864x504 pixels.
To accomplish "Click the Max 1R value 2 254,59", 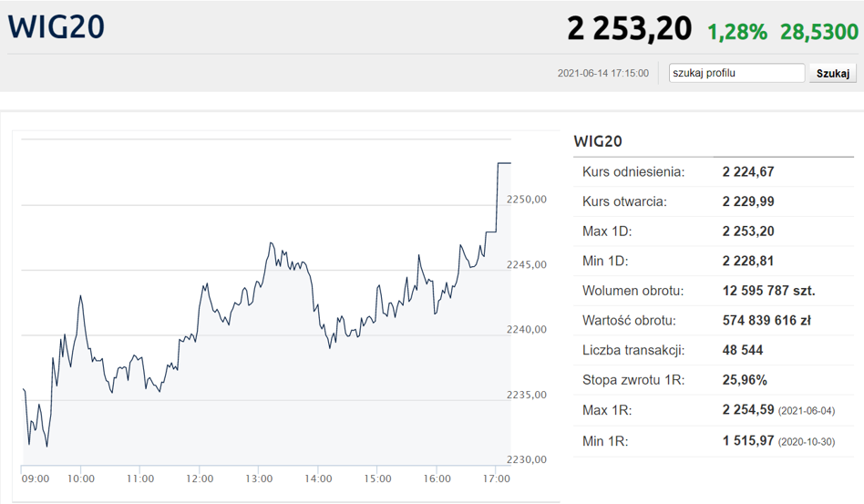I will click(748, 410).
